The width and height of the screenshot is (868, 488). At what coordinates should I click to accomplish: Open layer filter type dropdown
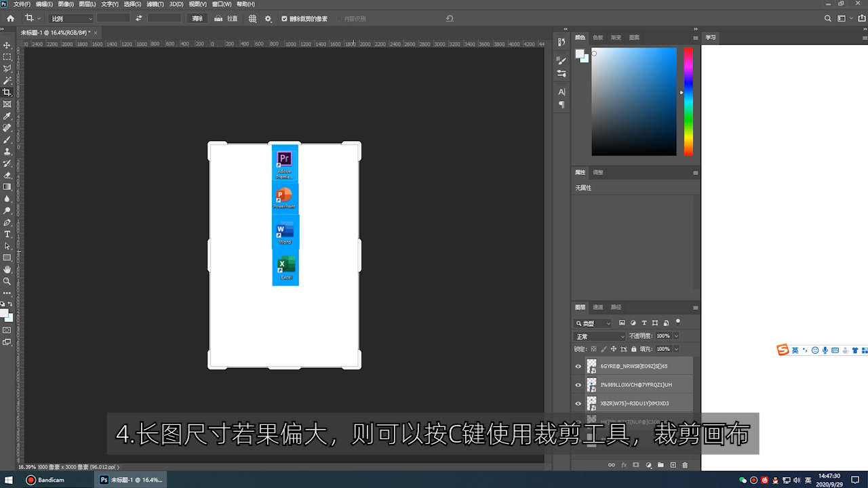[593, 323]
